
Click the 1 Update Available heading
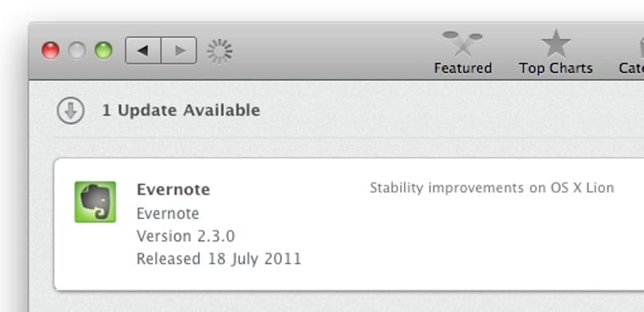pyautogui.click(x=180, y=110)
